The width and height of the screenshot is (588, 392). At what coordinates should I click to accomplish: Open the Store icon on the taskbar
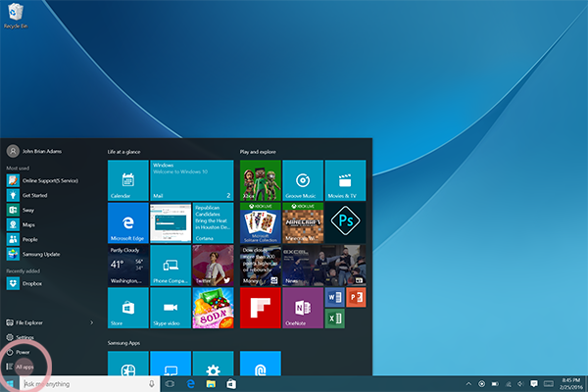231,384
